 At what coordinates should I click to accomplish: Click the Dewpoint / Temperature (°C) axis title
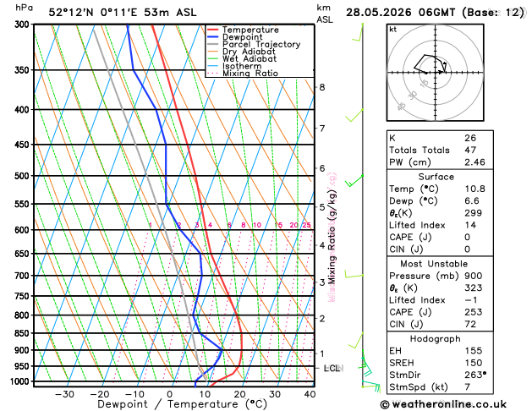click(x=182, y=404)
